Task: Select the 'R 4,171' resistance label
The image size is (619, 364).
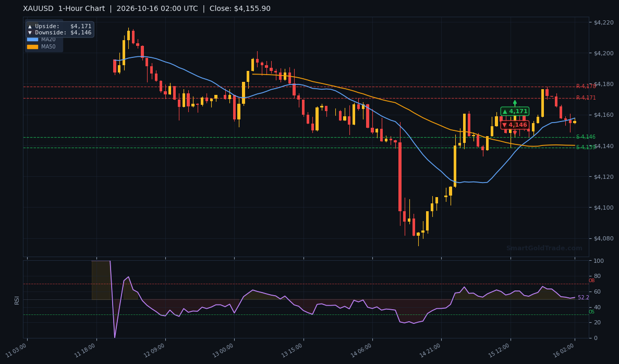Action: [586, 98]
